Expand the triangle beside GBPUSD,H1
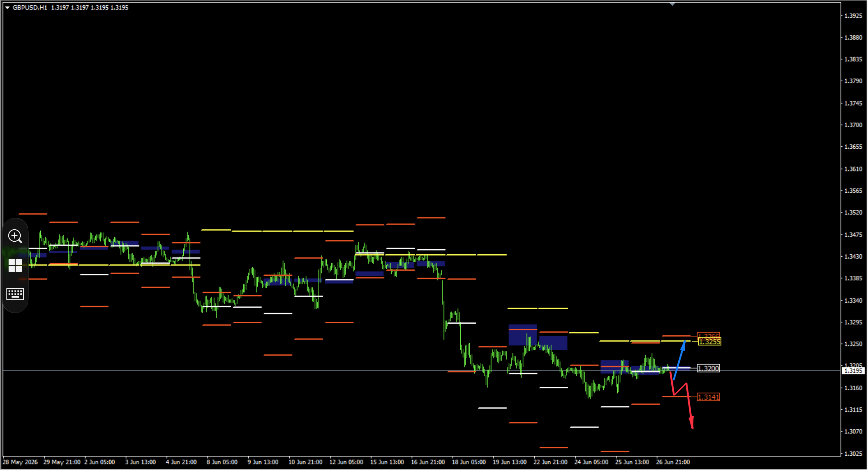 click(7, 7)
